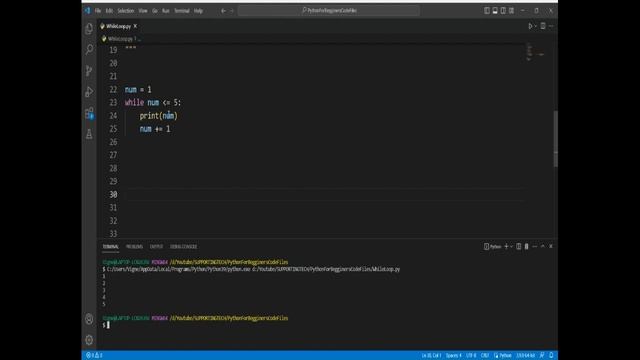
Task: Toggle the primary side bar
Action: (487, 11)
